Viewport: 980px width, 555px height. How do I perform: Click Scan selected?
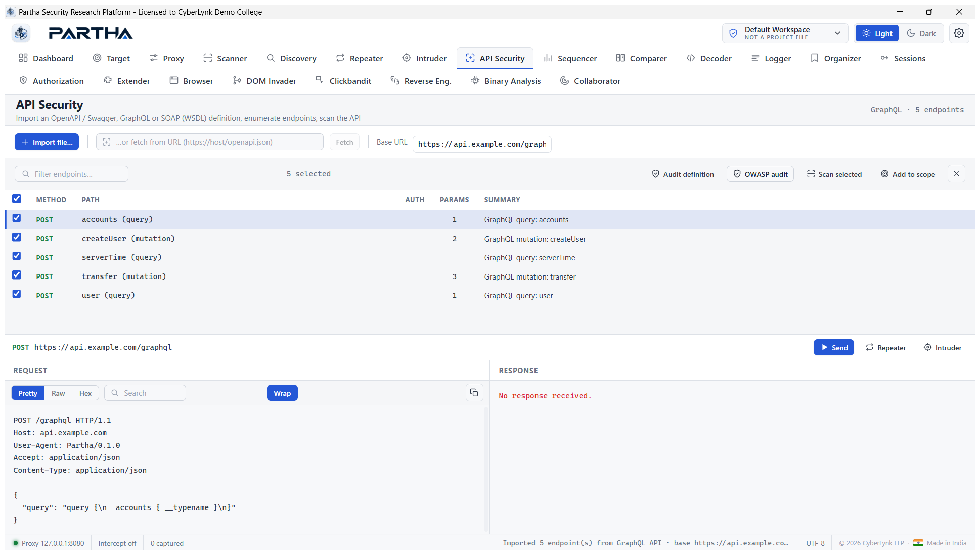click(x=834, y=174)
